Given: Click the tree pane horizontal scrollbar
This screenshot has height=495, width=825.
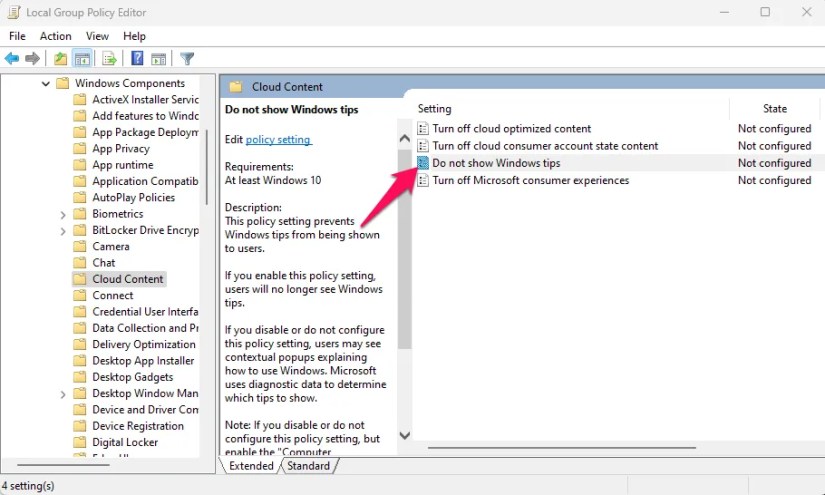Looking at the screenshot, I should (63, 465).
